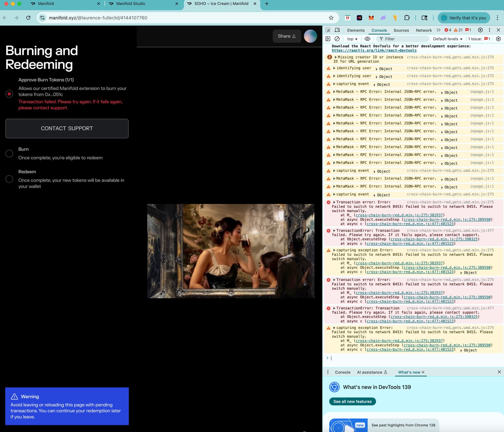Viewport: 504px width, 432px height.
Task: Click the gradient user avatar icon
Action: (310, 36)
